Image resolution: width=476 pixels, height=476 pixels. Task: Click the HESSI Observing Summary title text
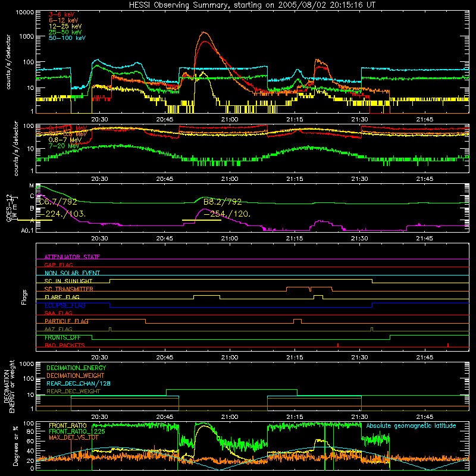coord(252,5)
